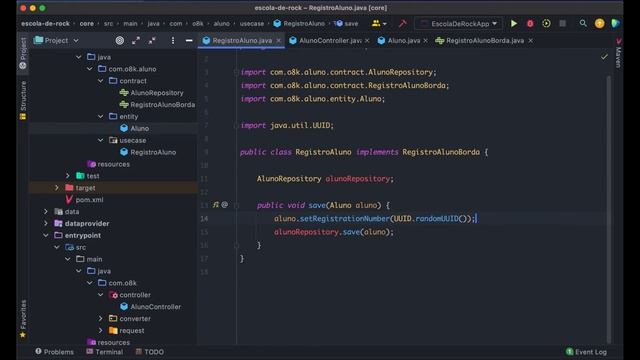Click the setRegistrationNumber method call
The width and height of the screenshot is (640, 360).
[x=344, y=218]
